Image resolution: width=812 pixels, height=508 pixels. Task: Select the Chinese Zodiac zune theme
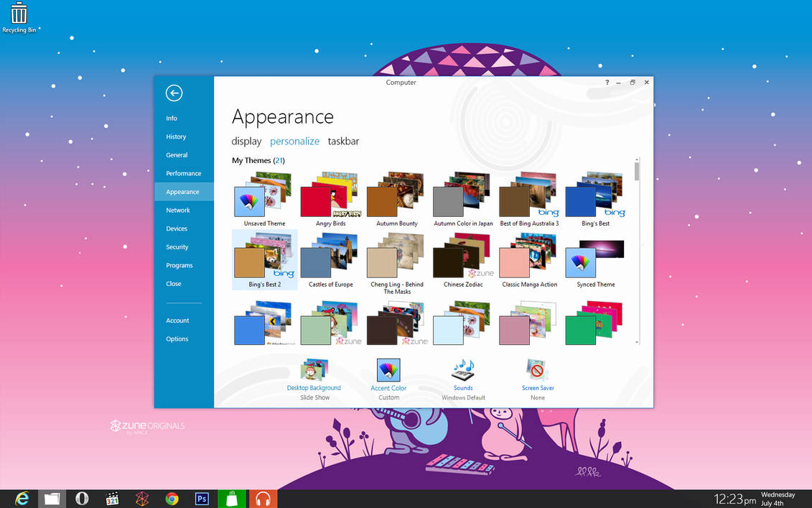462,257
